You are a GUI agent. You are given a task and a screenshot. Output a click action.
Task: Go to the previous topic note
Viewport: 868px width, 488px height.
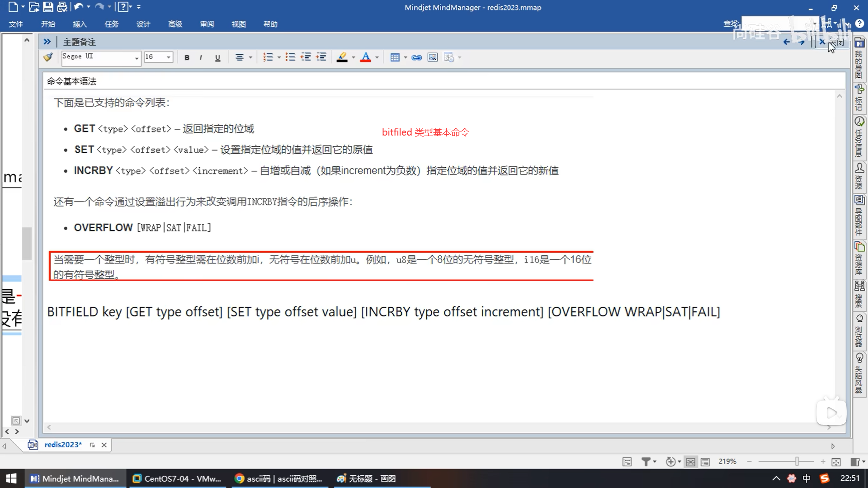(x=787, y=42)
